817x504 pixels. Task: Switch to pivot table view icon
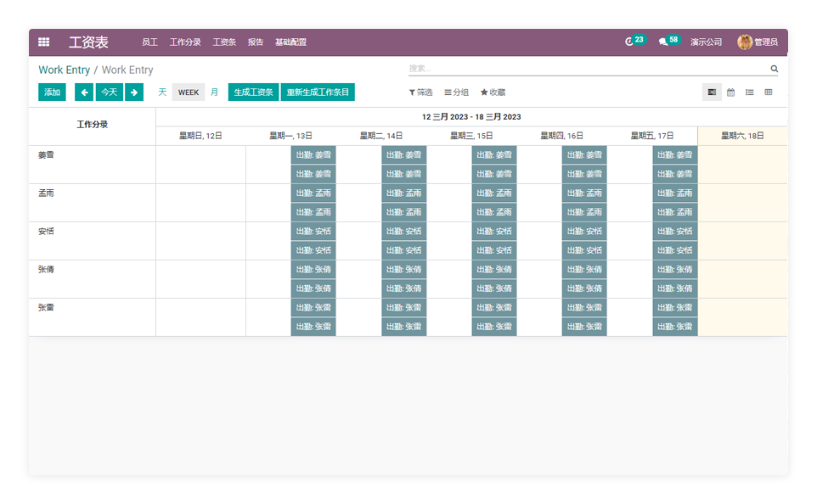[x=769, y=92]
